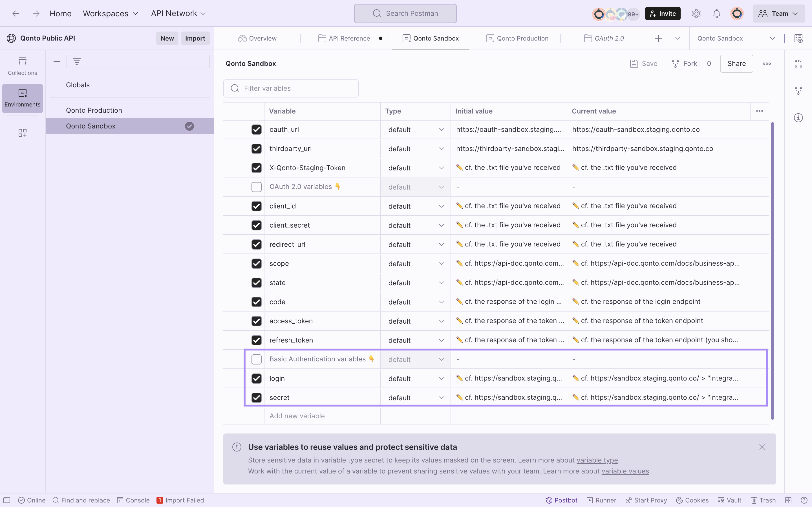The image size is (812, 507).
Task: Open Postman settings gear
Action: pyautogui.click(x=696, y=14)
